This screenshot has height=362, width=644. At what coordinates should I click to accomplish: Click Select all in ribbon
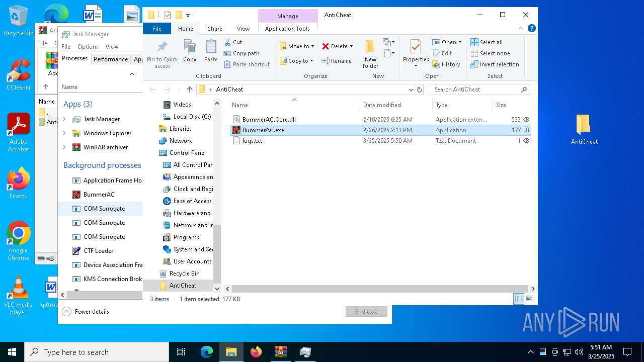487,42
